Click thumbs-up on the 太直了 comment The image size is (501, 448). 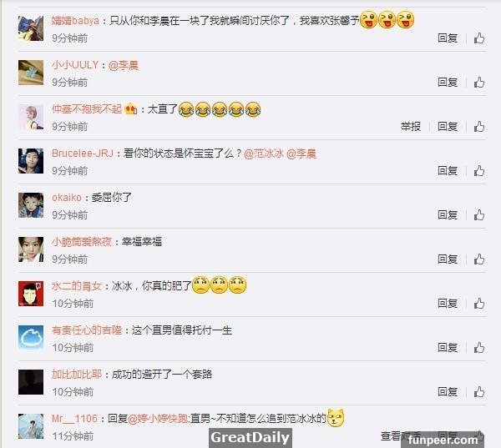[479, 127]
